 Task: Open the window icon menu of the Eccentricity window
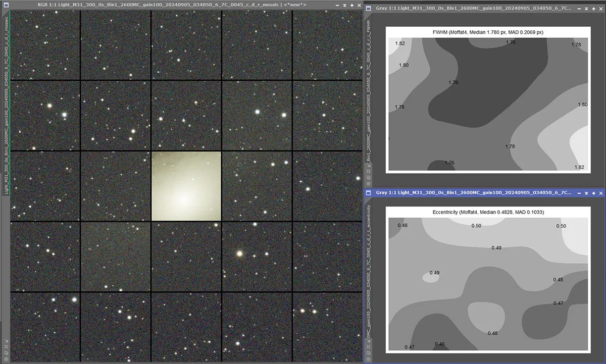click(368, 193)
